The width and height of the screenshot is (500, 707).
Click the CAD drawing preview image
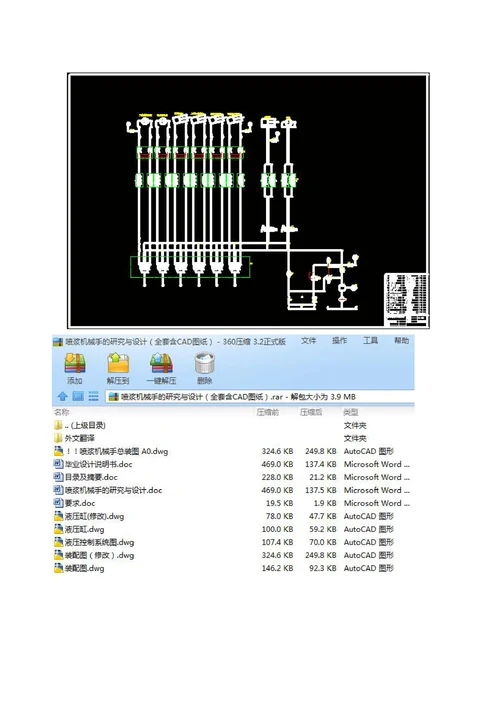[248, 201]
